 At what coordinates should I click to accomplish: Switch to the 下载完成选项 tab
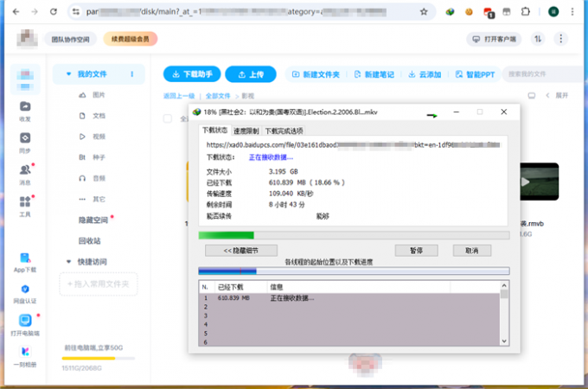[x=284, y=131]
